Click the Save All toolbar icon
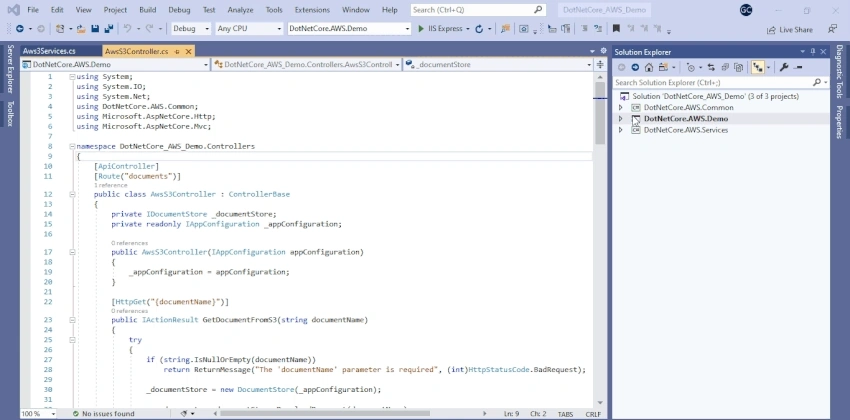The height and width of the screenshot is (420, 850). click(x=108, y=29)
